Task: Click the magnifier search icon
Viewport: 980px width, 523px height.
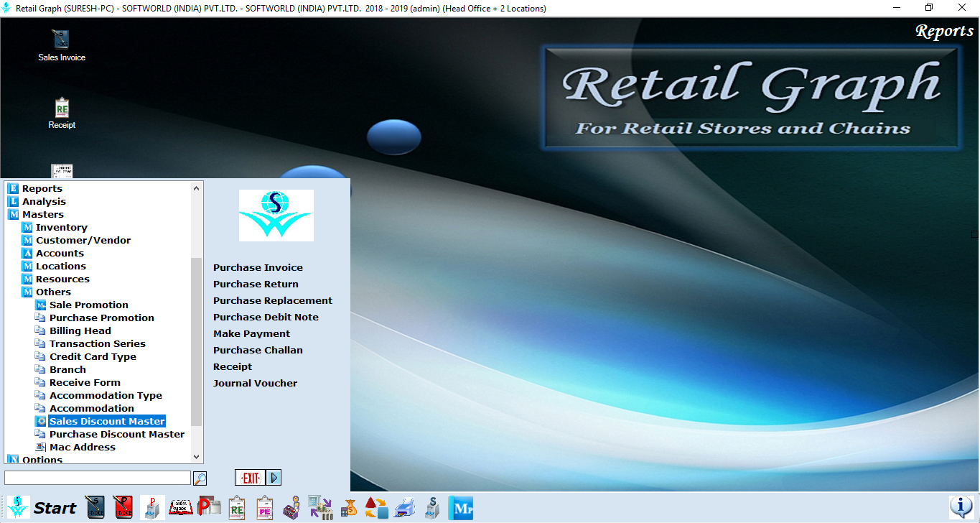Action: (x=200, y=478)
